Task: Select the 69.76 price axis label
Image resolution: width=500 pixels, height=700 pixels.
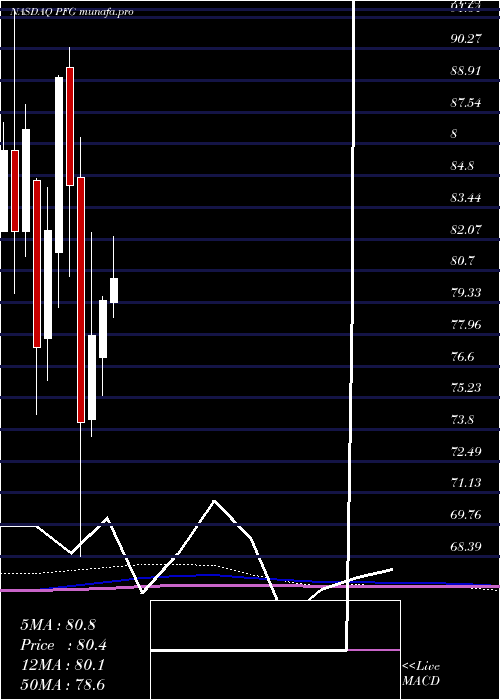Action: [466, 515]
